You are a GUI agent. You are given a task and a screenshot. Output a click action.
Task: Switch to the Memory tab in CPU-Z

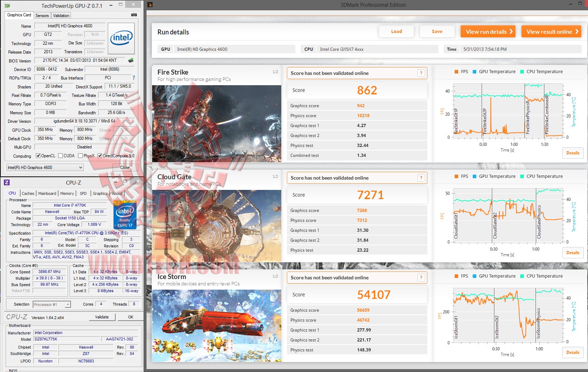pyautogui.click(x=67, y=193)
